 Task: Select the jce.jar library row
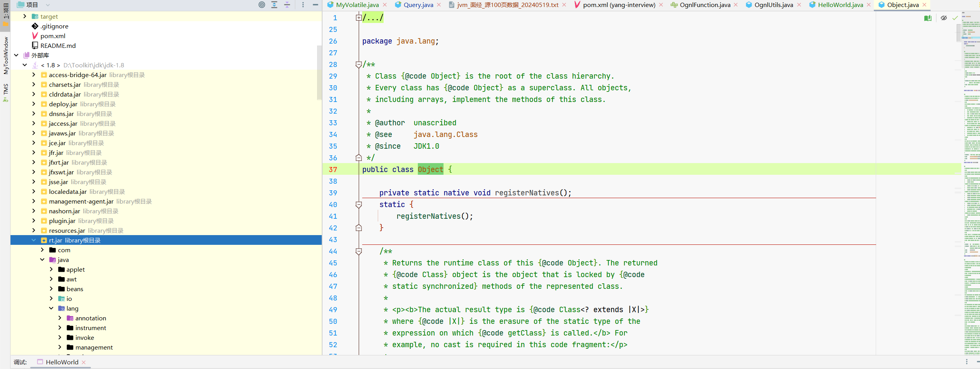tap(166, 143)
